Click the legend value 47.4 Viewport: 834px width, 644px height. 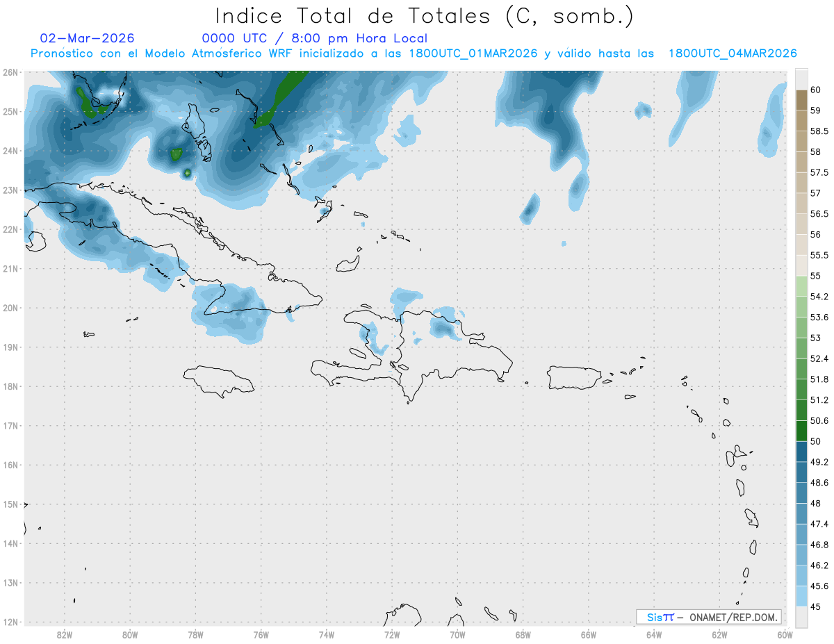pos(819,524)
